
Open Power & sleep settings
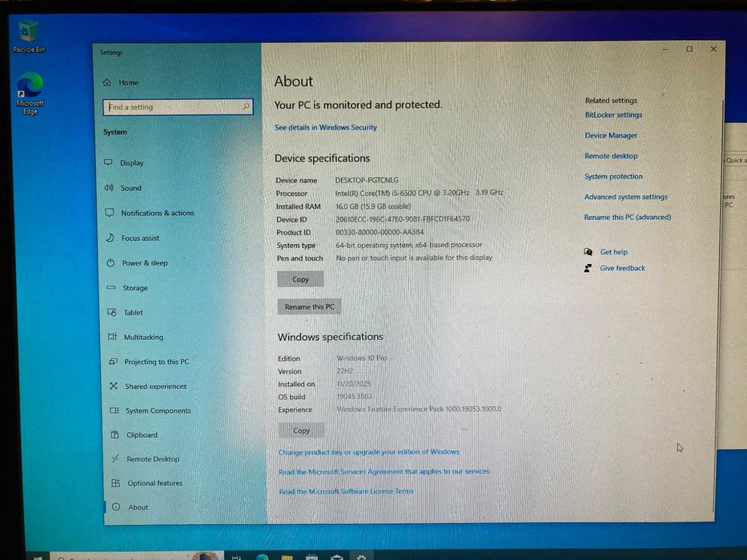click(x=137, y=263)
